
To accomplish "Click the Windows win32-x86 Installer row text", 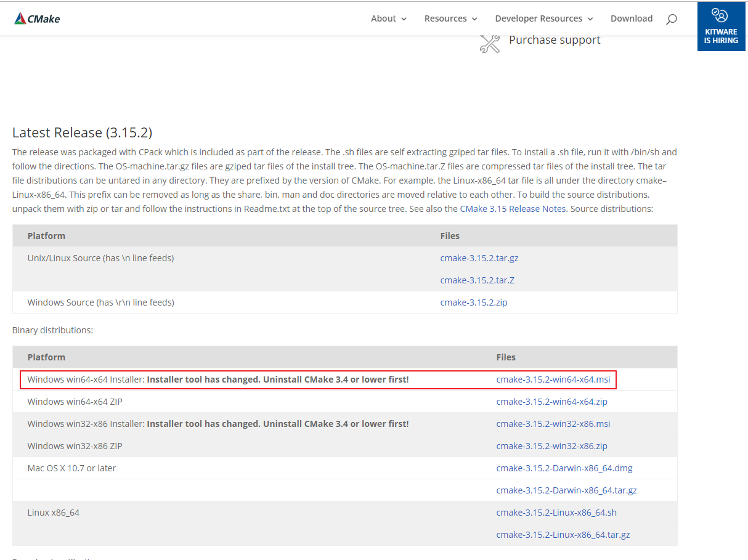I will tap(218, 424).
